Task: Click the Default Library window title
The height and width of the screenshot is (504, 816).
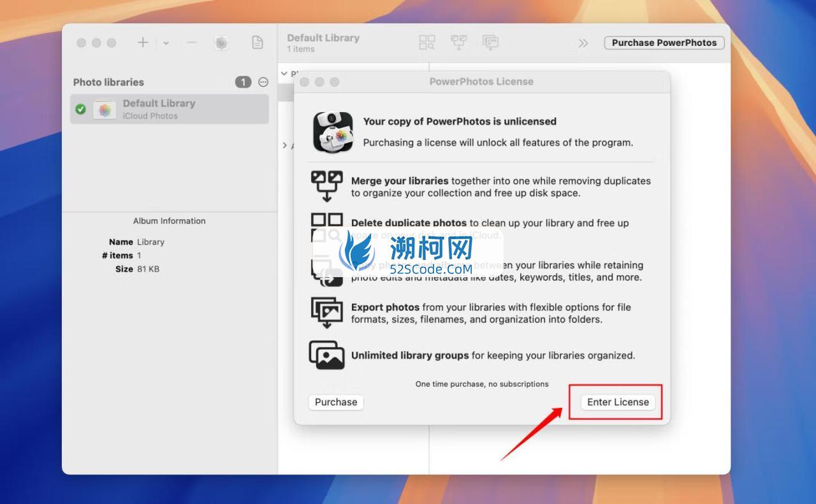Action: pos(323,38)
